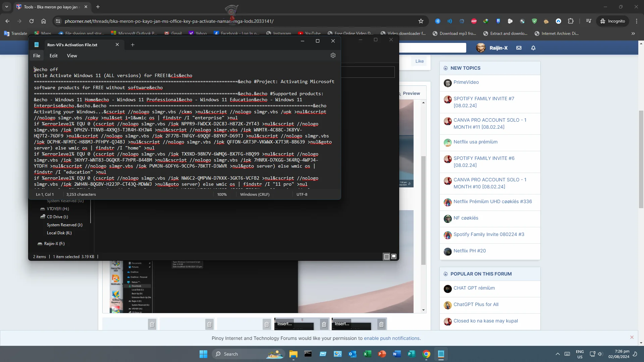Open Chrome home page
644x362 pixels.
43,21
